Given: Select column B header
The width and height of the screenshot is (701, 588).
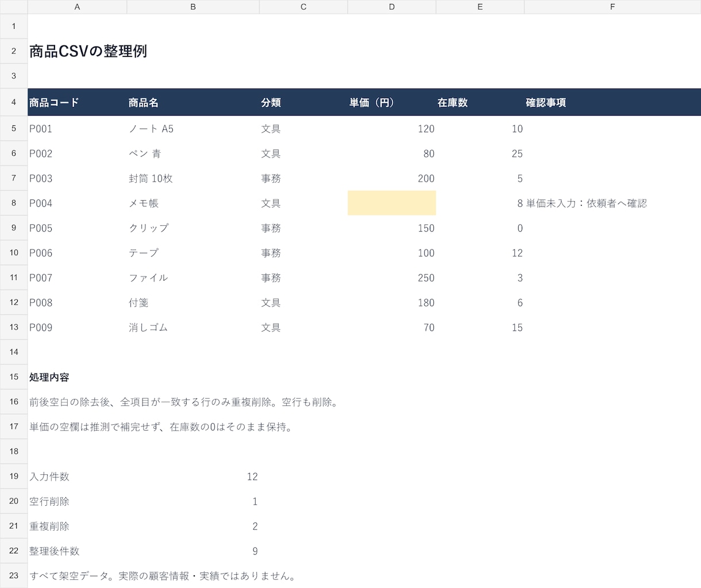Looking at the screenshot, I should (x=193, y=7).
